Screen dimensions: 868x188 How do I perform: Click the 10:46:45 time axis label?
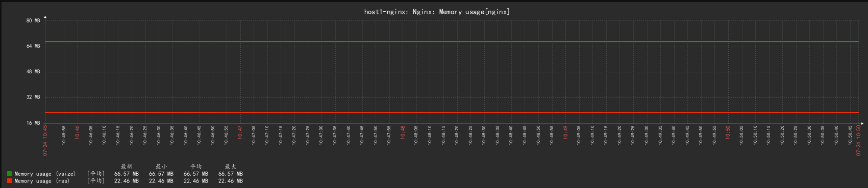click(200, 135)
